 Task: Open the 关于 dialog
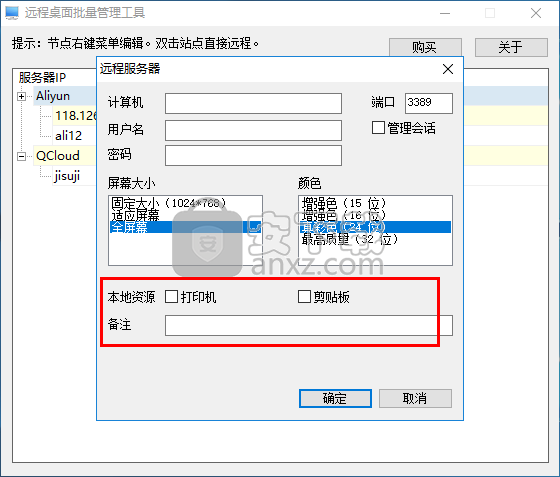point(511,47)
